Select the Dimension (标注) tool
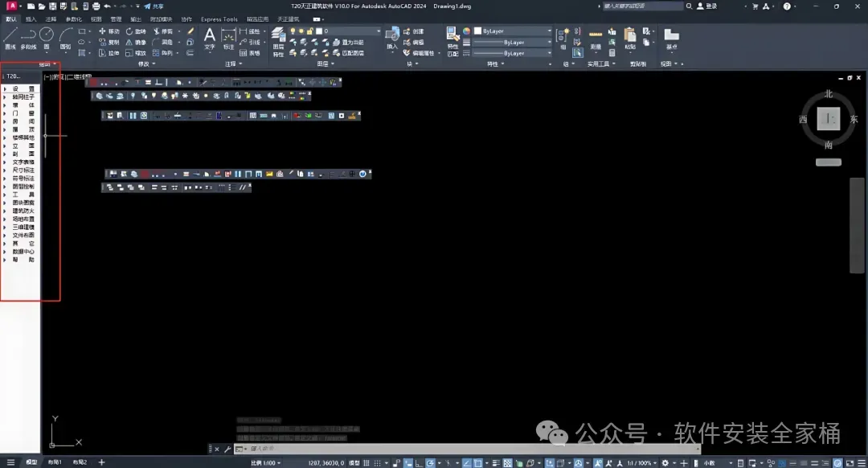 228,39
